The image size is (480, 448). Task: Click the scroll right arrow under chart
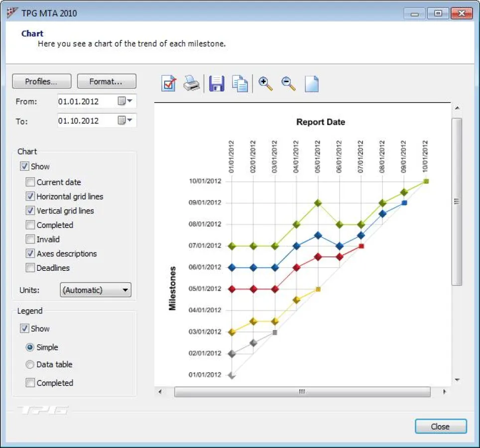tap(445, 392)
